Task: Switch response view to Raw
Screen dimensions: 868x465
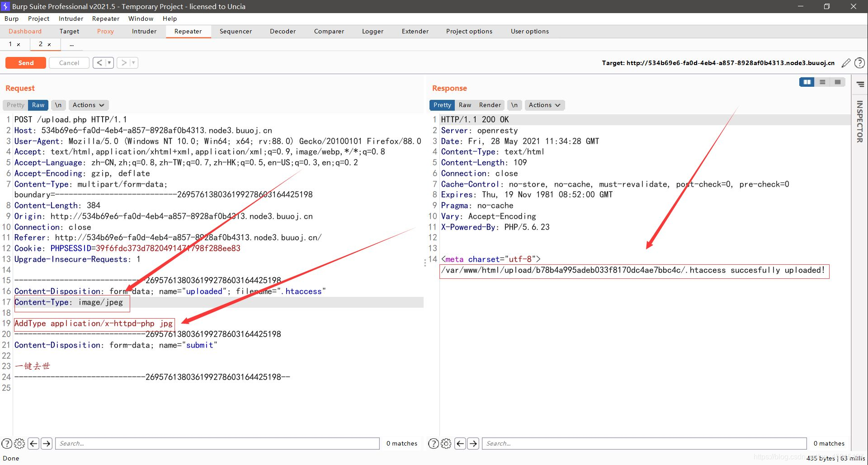Action: pos(465,105)
